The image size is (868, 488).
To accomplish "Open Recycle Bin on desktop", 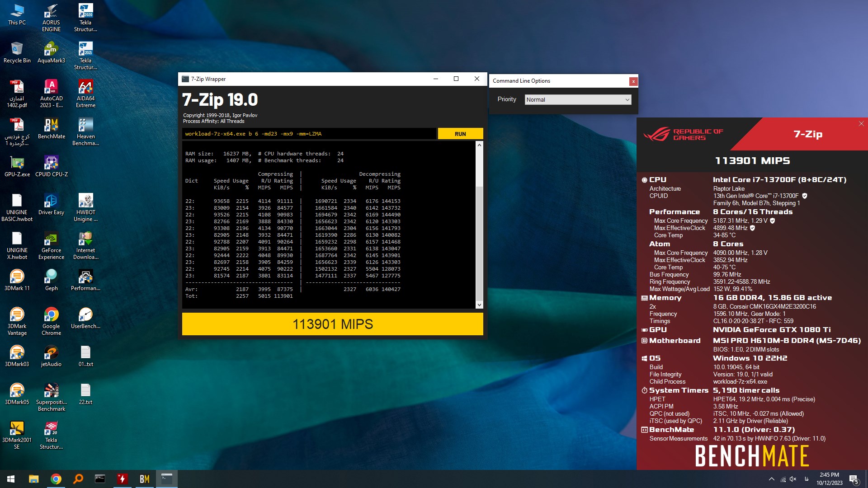I will (x=17, y=52).
